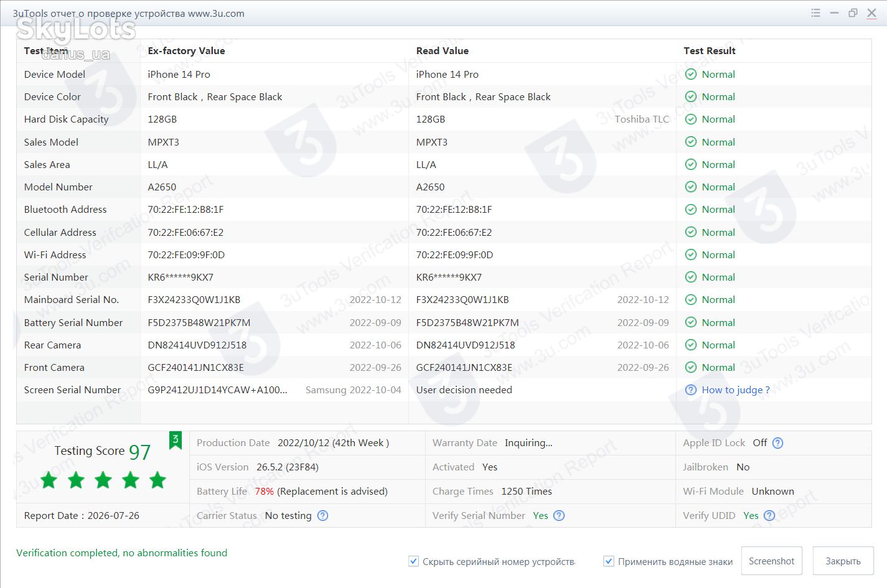Select the Mainboard Serial No. row label

(x=71, y=300)
